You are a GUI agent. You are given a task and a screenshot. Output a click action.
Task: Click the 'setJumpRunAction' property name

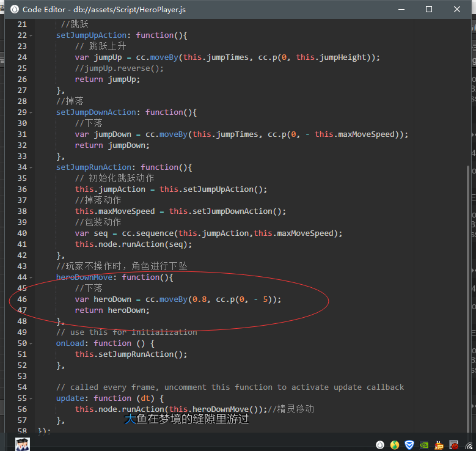(x=93, y=167)
